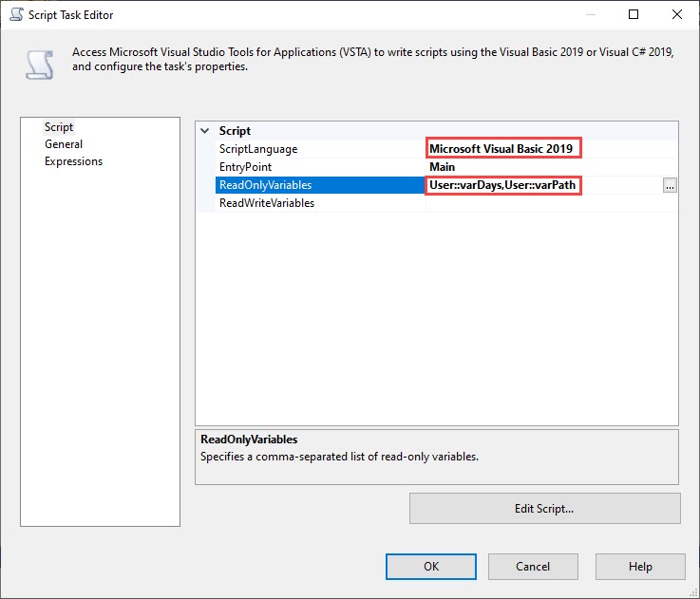Click the large script scroll icon in header

(x=39, y=63)
